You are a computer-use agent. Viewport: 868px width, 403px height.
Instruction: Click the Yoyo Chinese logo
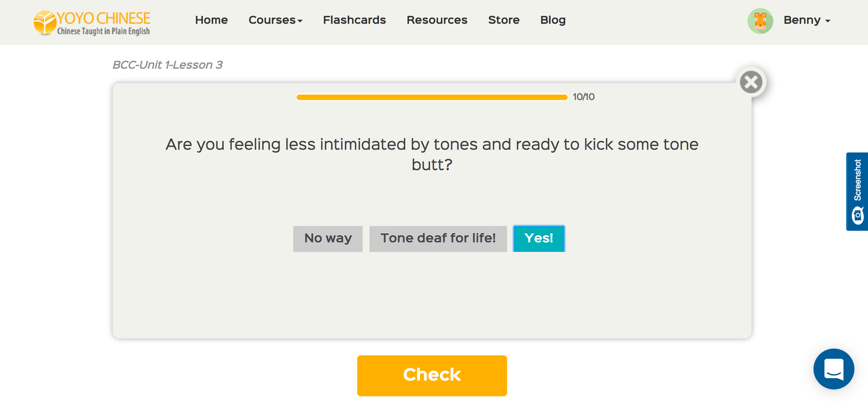(92, 23)
